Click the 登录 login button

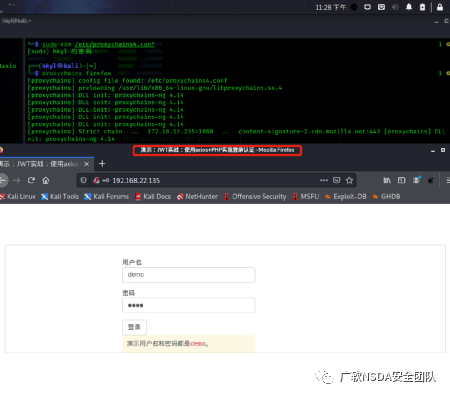134,327
